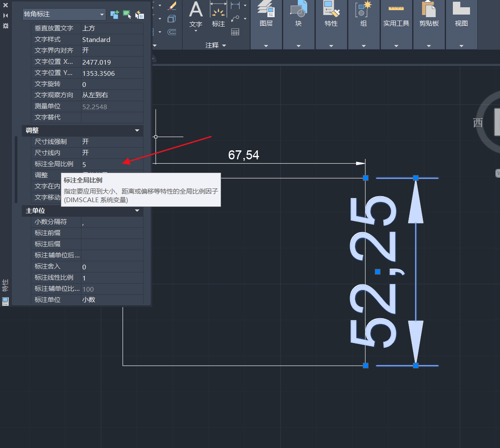Collapse the 主单位 section

coord(137,211)
